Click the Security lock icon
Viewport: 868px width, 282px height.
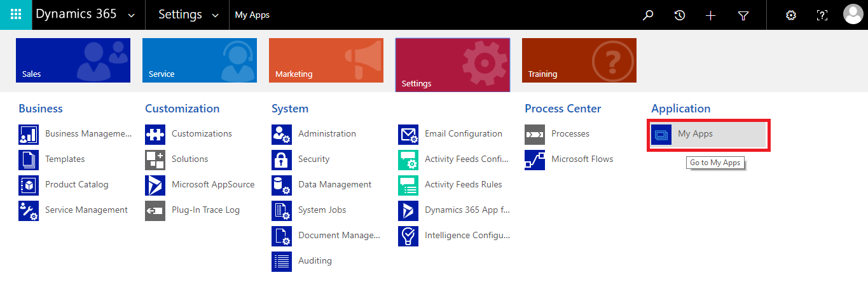(282, 159)
